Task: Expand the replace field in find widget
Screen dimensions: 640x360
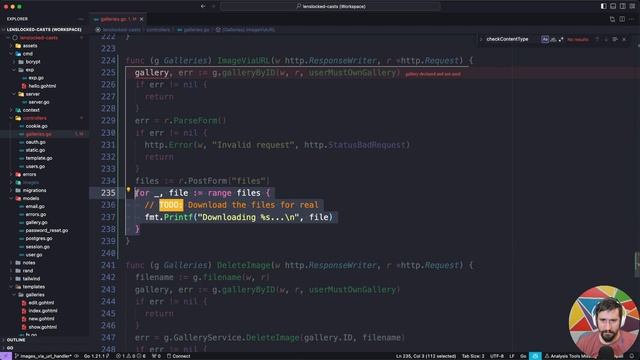Action: (x=481, y=39)
